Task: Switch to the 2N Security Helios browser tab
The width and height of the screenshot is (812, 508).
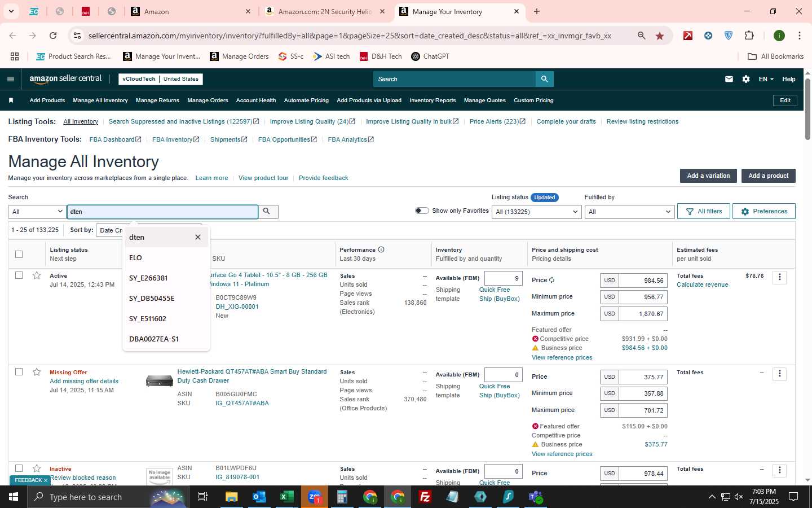Action: [x=325, y=11]
